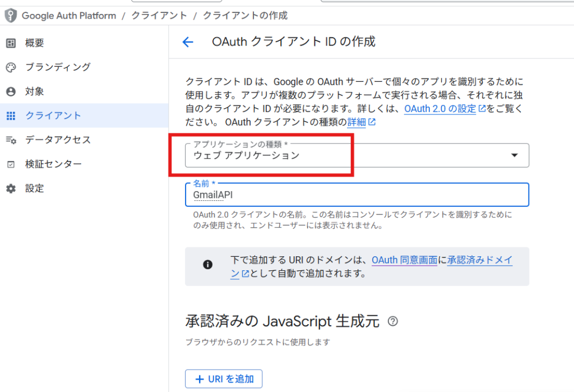Image resolution: width=574 pixels, height=392 pixels.
Task: Click the ブランディング palette icon
Action: click(11, 67)
